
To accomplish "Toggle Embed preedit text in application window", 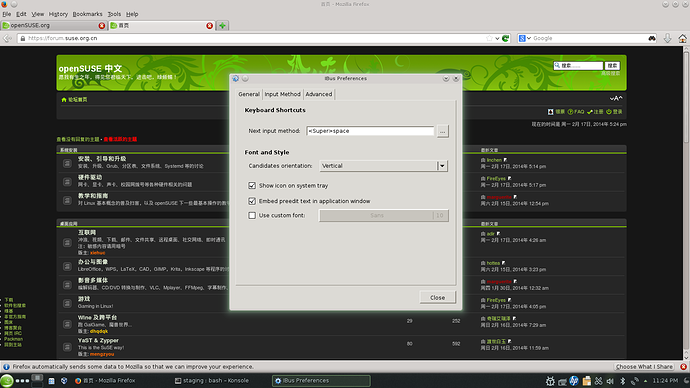I will (252, 201).
